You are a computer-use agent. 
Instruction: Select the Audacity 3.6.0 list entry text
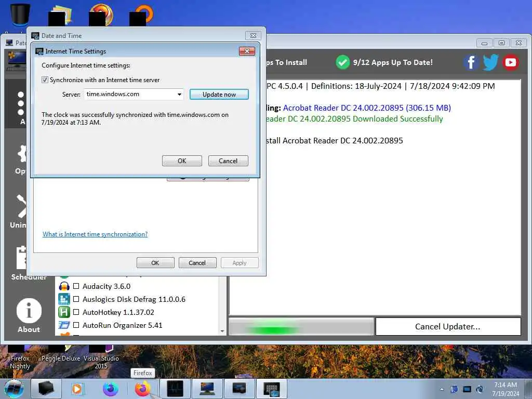coord(107,286)
